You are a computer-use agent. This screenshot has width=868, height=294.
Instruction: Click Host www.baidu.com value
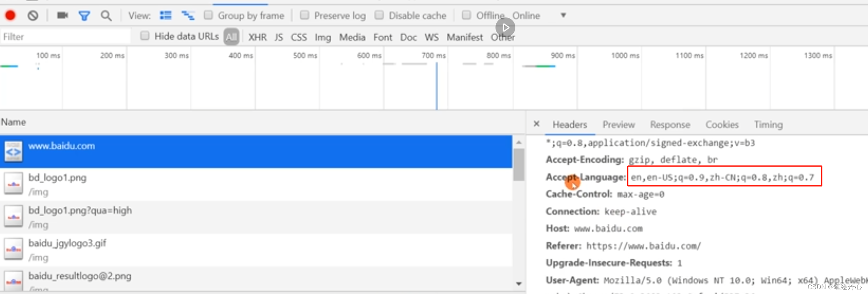pos(608,229)
